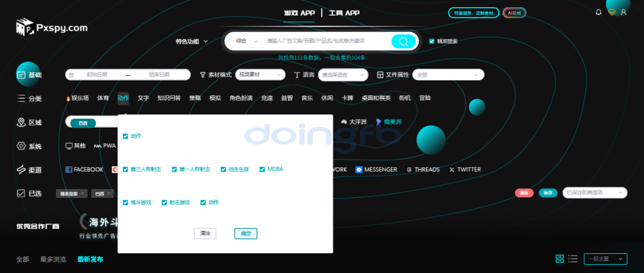
Task: Select the Facebook channel icon
Action: pos(69,169)
